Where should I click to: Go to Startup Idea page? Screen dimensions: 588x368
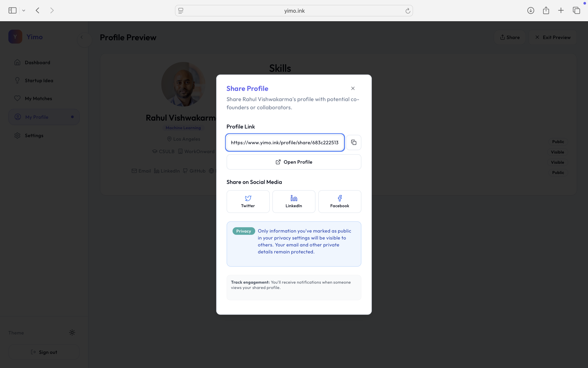pos(44,80)
